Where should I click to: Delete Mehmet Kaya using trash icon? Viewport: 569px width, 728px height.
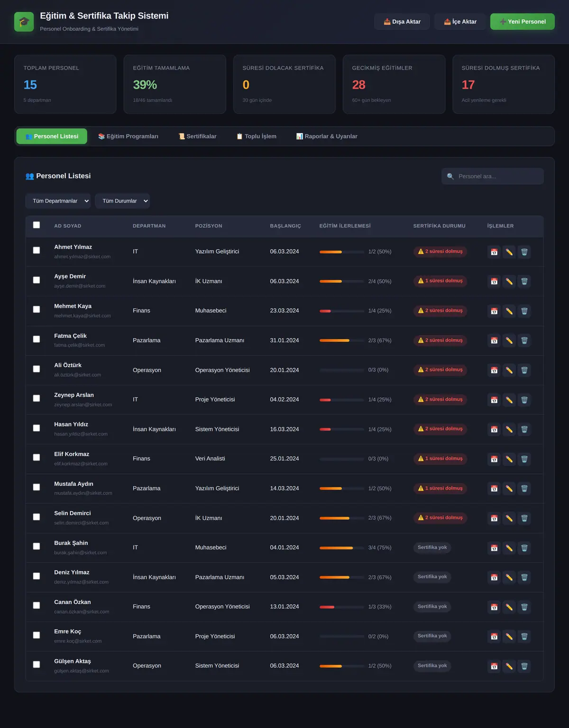tap(524, 311)
